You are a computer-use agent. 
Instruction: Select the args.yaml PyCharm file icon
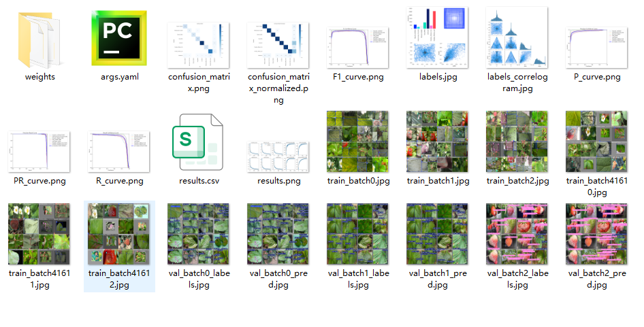coord(119,38)
